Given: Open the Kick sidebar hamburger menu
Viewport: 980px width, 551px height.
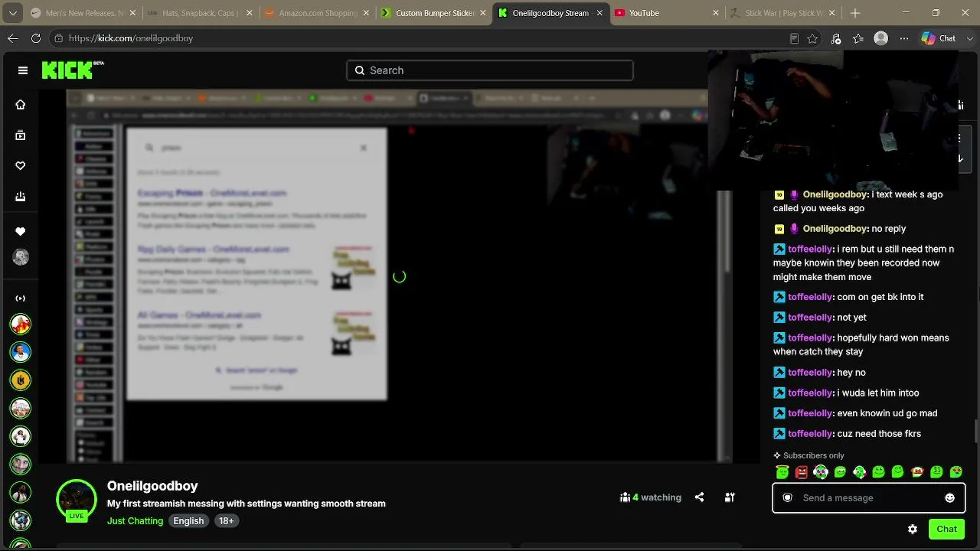Looking at the screenshot, I should pos(23,70).
